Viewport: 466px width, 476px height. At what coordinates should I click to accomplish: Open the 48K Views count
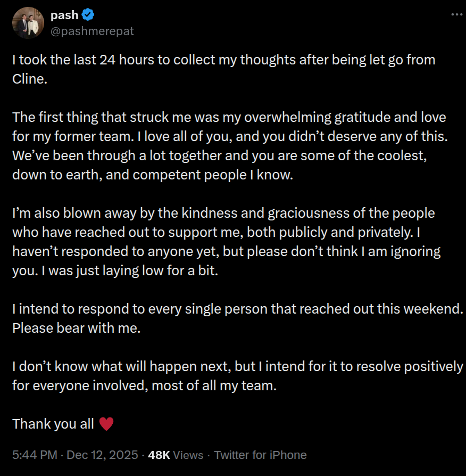[176, 455]
